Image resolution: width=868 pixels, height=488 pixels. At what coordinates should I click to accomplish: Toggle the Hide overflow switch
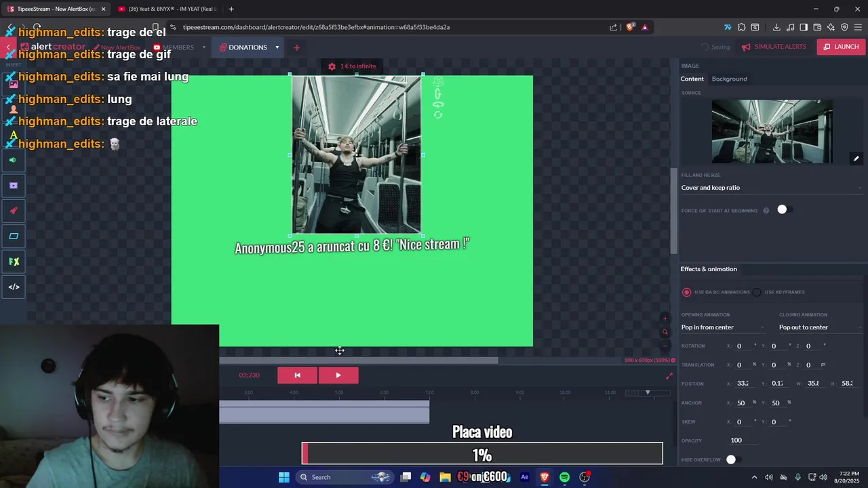733,460
